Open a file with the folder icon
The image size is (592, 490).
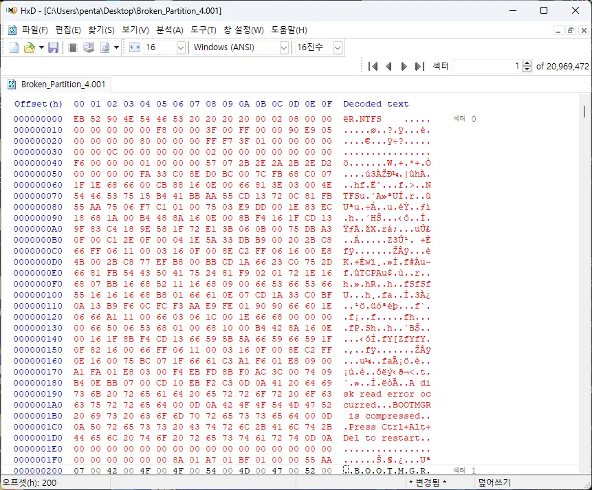pyautogui.click(x=29, y=48)
